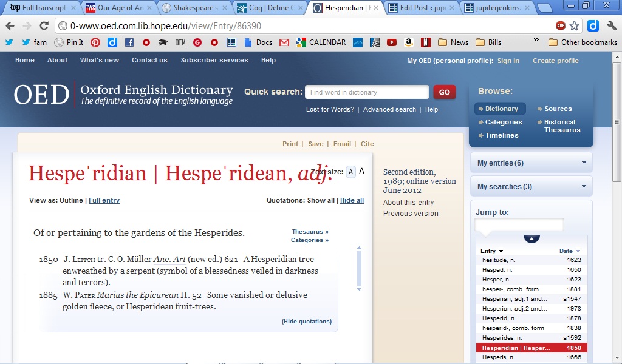This screenshot has height=364, width=622.
Task: Browse by Categories
Action: point(501,122)
